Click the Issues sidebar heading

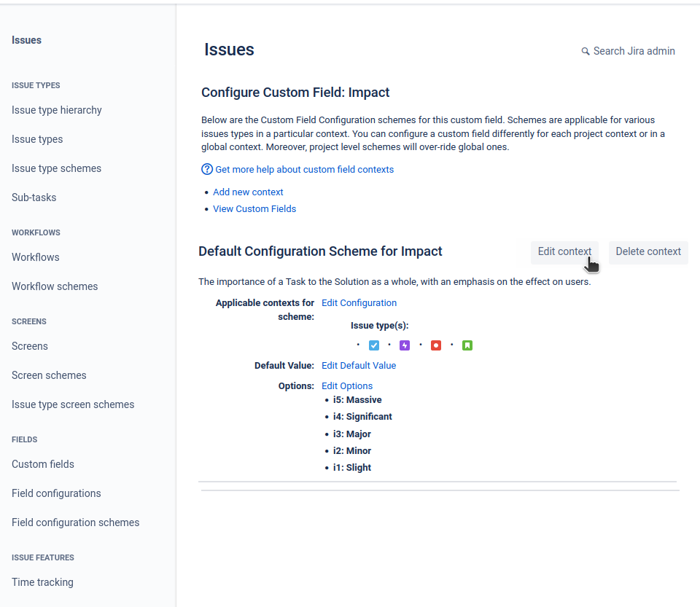coord(26,40)
